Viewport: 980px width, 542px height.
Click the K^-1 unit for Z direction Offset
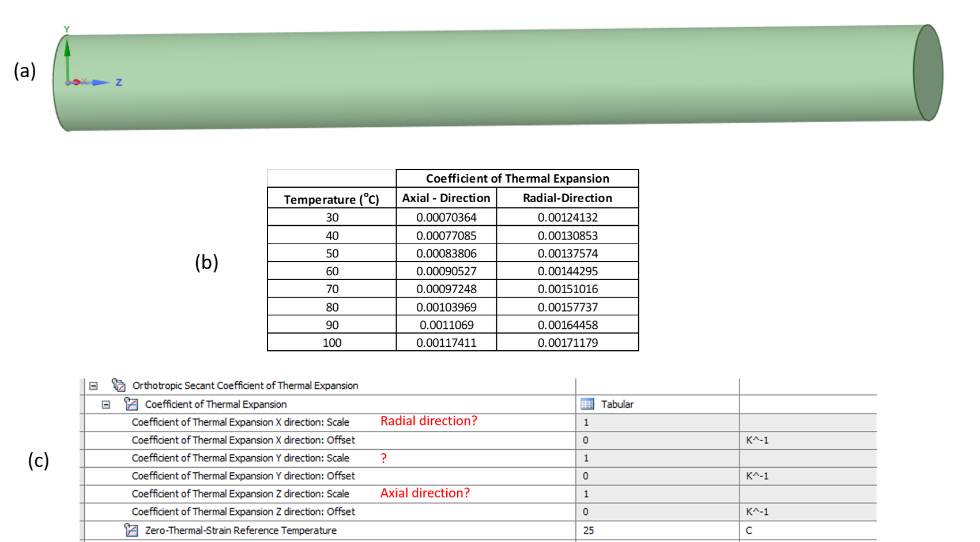tap(757, 511)
